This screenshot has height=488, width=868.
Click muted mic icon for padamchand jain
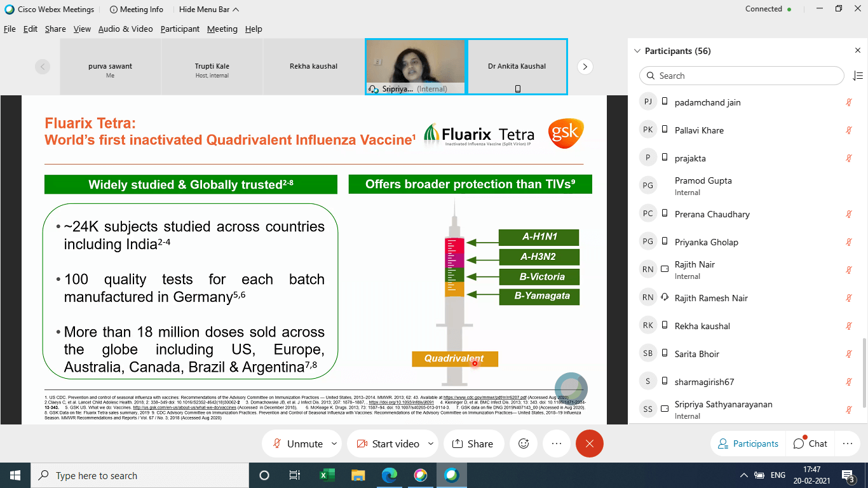point(848,102)
